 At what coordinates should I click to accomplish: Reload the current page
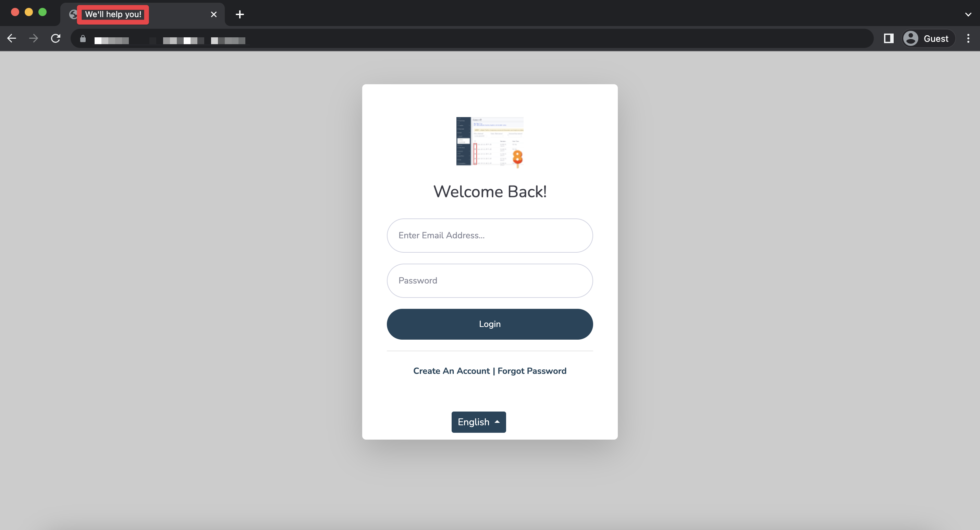click(56, 38)
